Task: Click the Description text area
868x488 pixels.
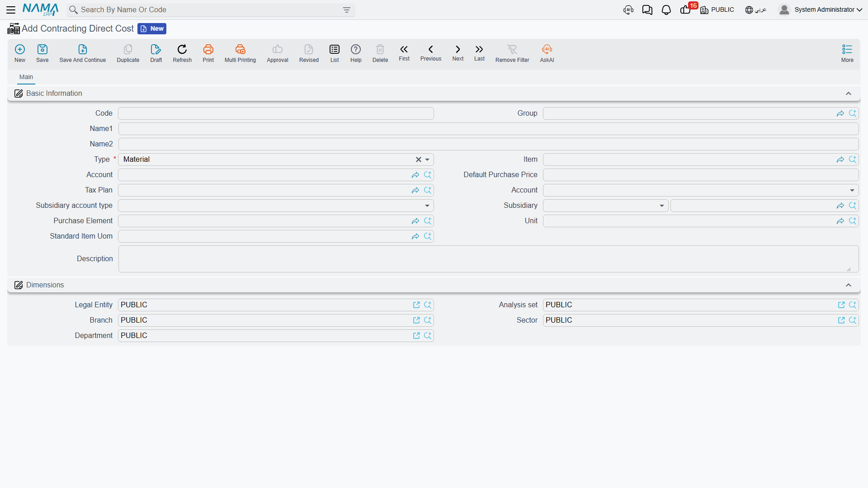Action: tap(488, 259)
